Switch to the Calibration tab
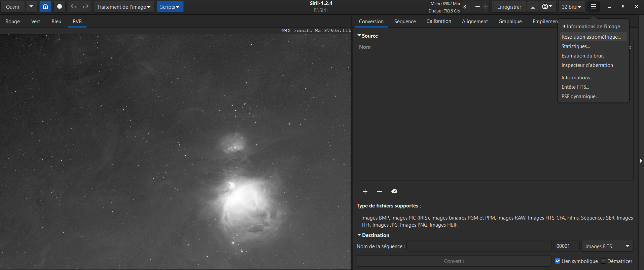The height and width of the screenshot is (270, 644). (x=439, y=21)
